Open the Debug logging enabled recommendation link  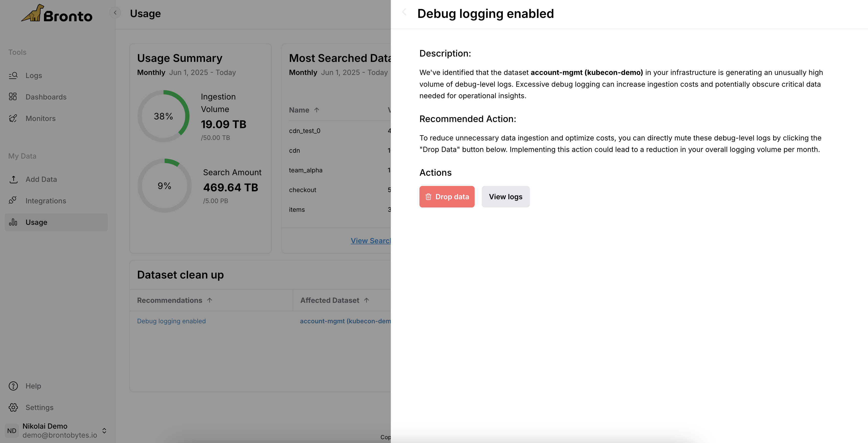(x=171, y=321)
